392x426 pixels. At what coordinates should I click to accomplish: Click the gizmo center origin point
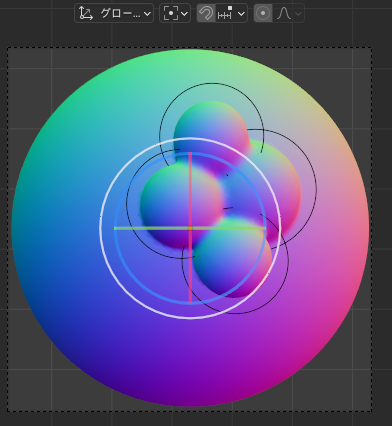pyautogui.click(x=190, y=228)
